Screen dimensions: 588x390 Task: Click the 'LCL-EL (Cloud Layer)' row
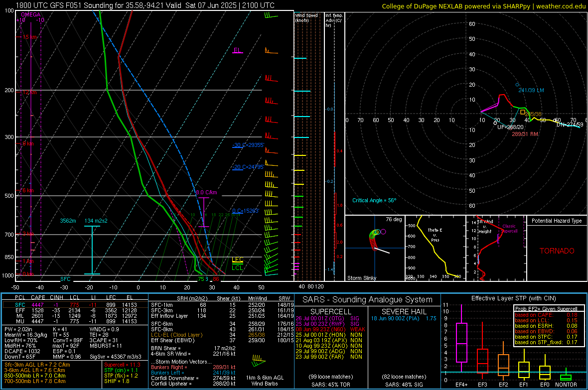click(222, 335)
